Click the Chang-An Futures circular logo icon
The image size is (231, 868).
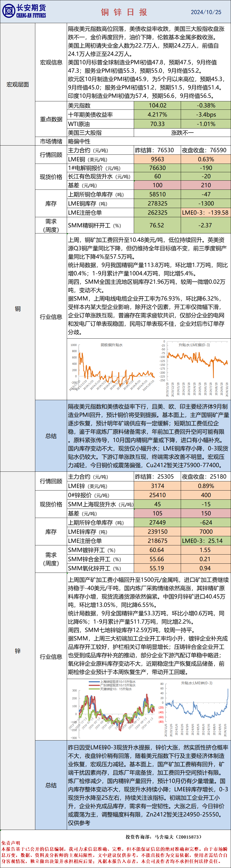8,11
